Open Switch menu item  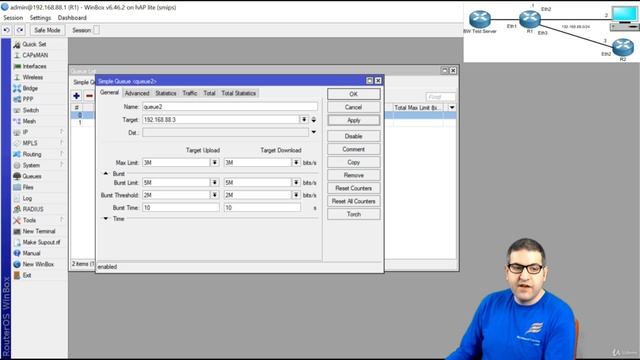pos(31,110)
